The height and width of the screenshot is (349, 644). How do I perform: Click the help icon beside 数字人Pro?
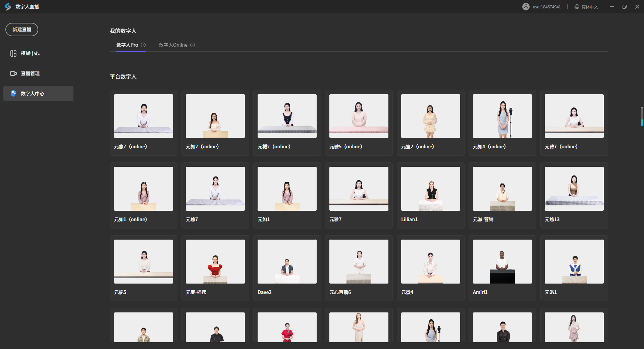[143, 45]
